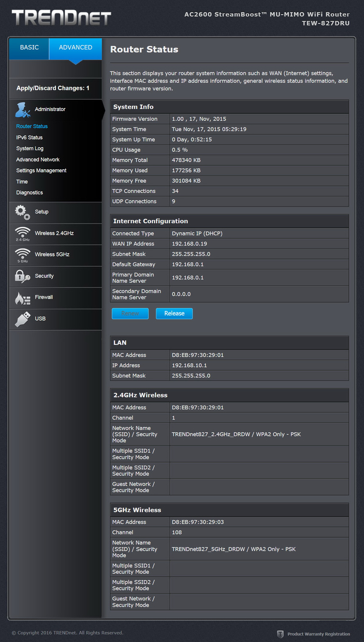The width and height of the screenshot is (364, 642).
Task: Open the Security menu section
Action: (x=56, y=277)
